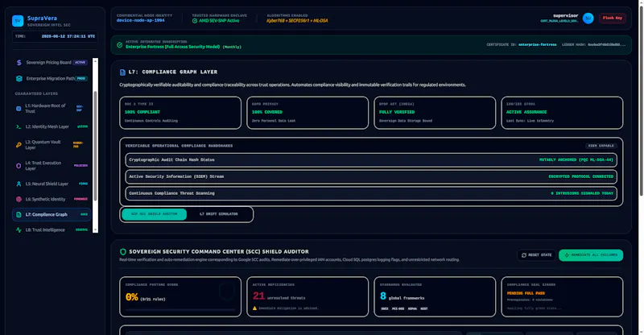The image size is (644, 335).
Task: Click the SCC Shield Auditor shield icon
Action: 123,251
